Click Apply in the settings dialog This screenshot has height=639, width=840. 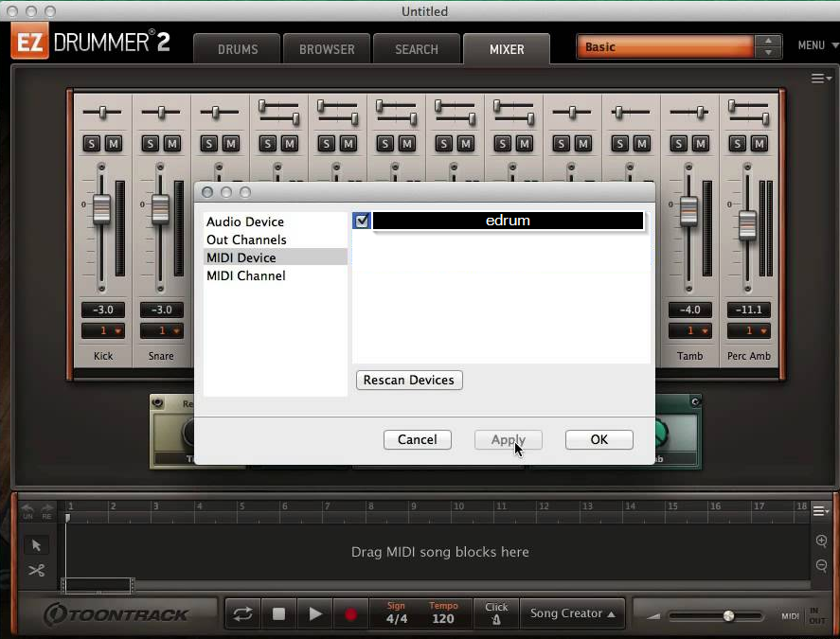pyautogui.click(x=509, y=440)
